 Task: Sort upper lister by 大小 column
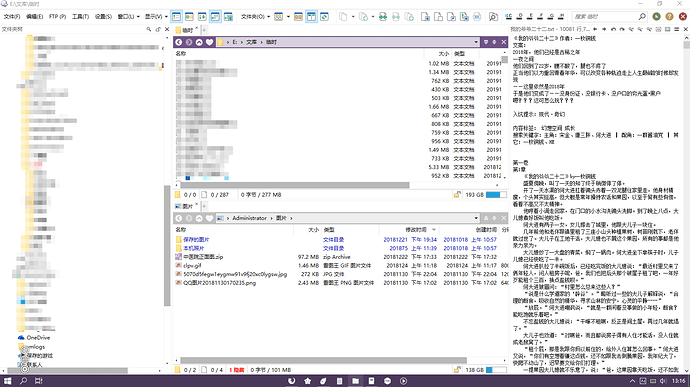point(444,54)
